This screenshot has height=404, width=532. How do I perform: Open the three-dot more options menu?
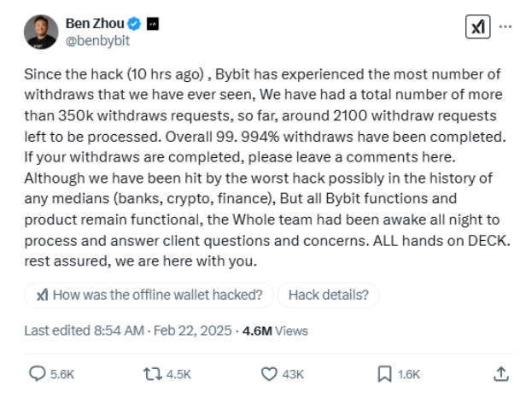click(506, 26)
